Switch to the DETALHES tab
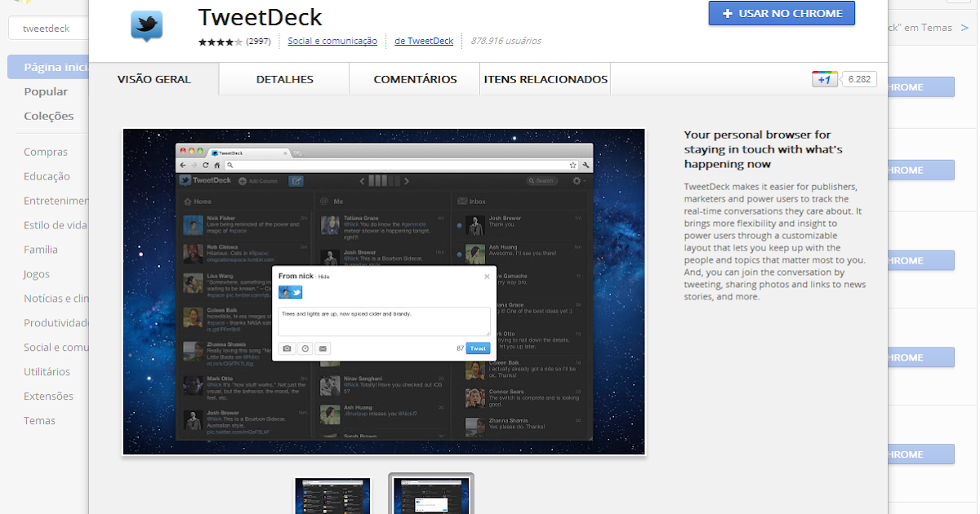 (x=284, y=79)
